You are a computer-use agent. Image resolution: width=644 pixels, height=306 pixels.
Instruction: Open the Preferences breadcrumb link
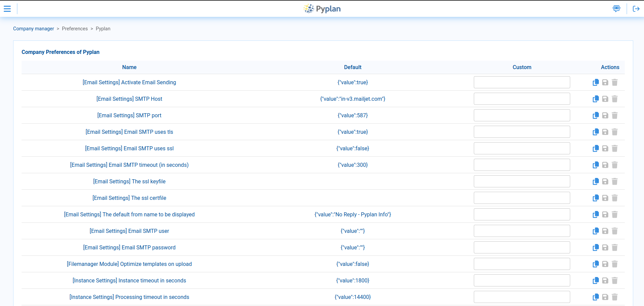[x=75, y=29]
